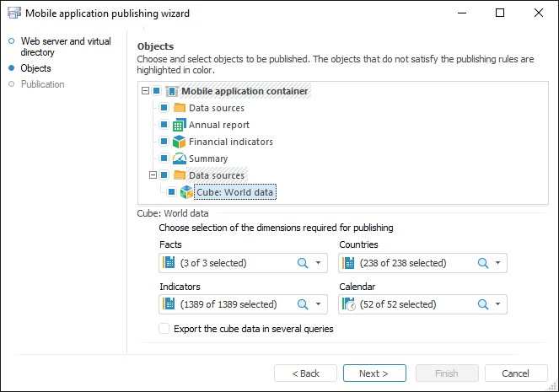Collapse the Mobile application container node
This screenshot has height=392, width=559.
146,91
